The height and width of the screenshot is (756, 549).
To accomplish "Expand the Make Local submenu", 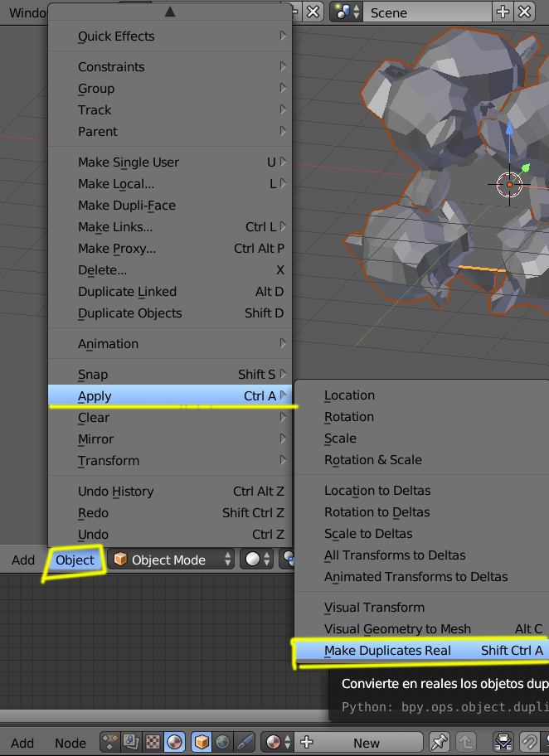I will 170,184.
